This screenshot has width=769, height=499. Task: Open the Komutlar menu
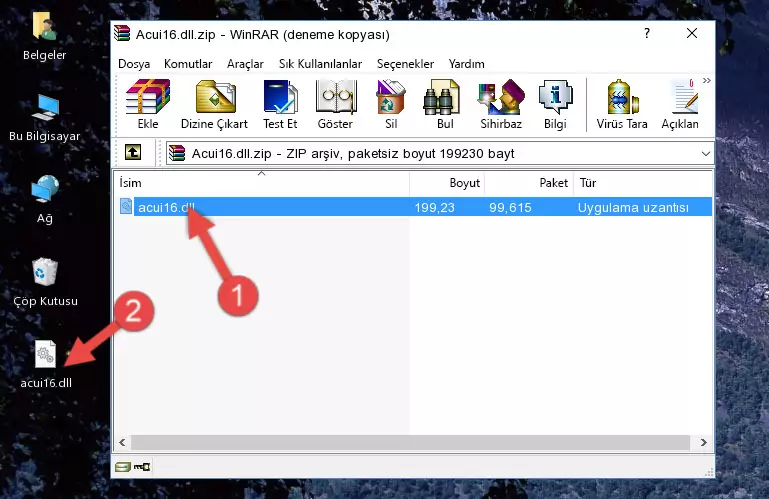[188, 64]
